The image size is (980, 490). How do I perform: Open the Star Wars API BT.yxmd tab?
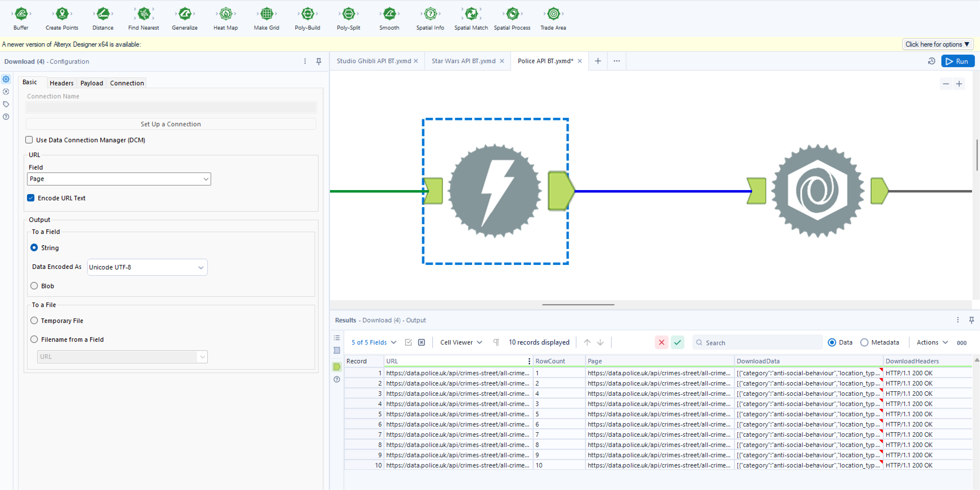pyautogui.click(x=463, y=61)
